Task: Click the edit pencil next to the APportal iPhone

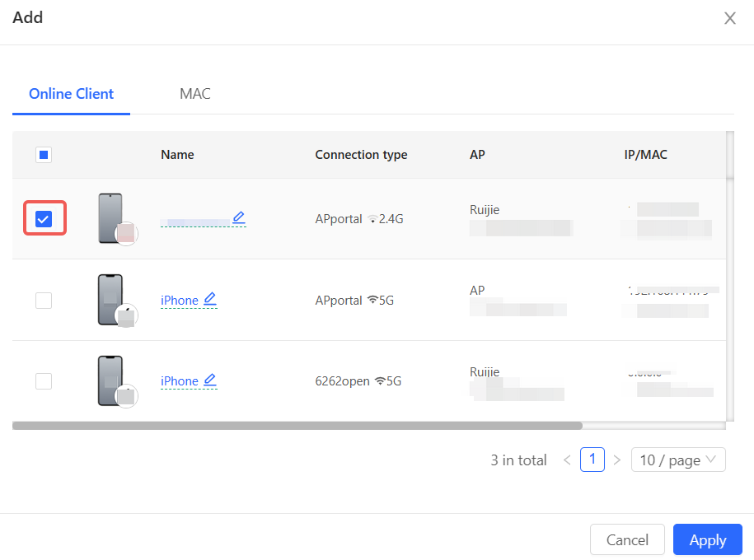Action: (x=210, y=299)
